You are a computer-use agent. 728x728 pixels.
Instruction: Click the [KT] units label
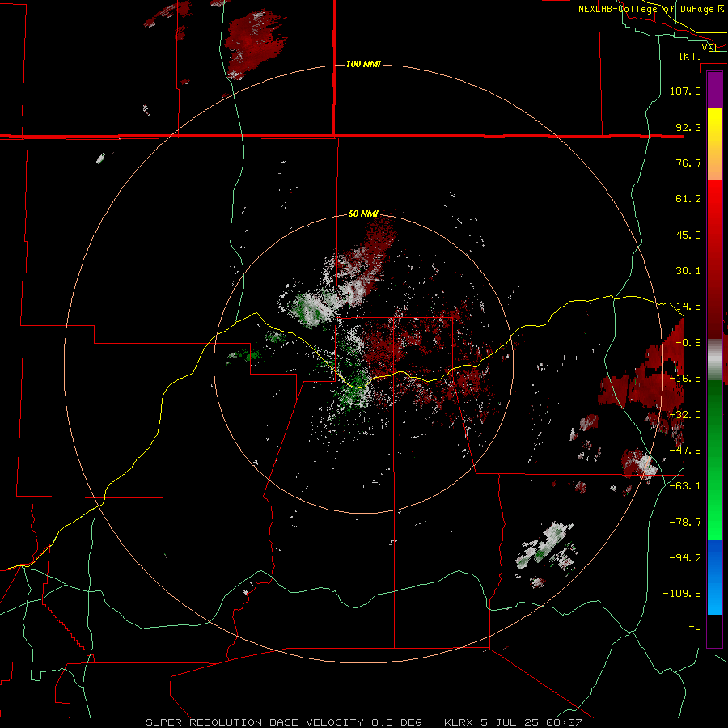click(x=691, y=56)
